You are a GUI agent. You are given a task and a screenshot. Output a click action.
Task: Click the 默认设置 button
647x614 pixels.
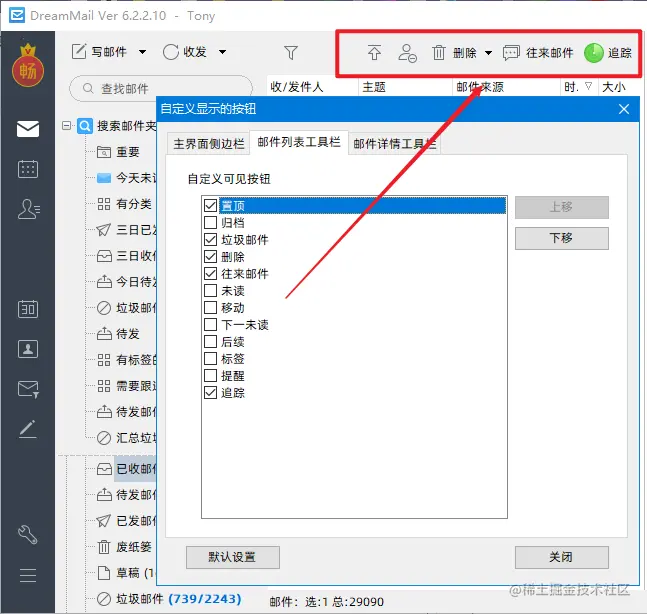(233, 557)
